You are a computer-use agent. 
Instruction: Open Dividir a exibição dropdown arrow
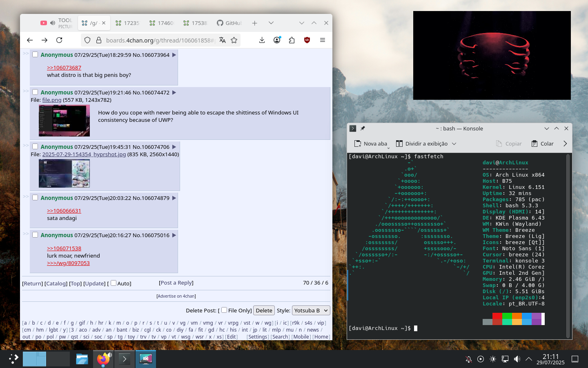454,144
